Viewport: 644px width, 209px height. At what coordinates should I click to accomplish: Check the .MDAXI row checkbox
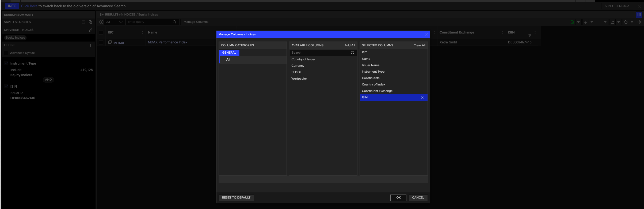tap(101, 42)
